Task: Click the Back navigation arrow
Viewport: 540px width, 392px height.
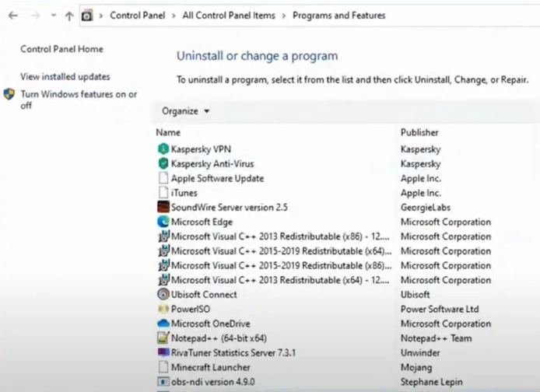Action: tap(13, 16)
